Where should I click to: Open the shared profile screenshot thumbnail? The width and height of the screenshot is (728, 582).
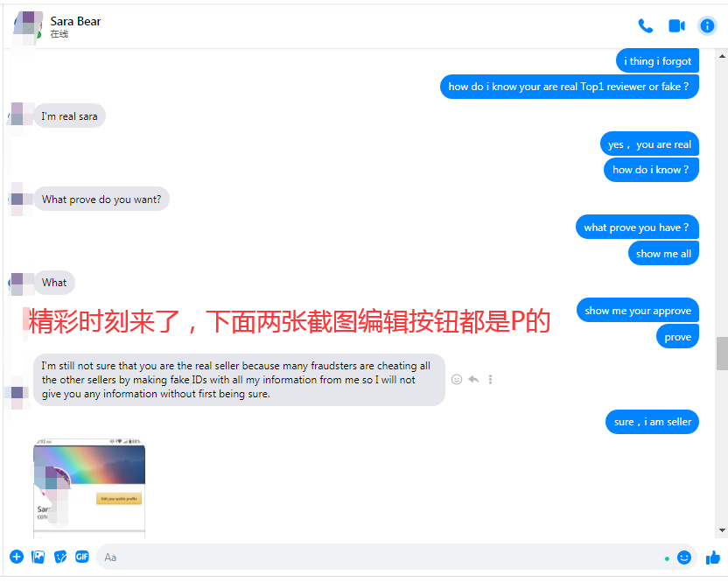click(x=89, y=487)
